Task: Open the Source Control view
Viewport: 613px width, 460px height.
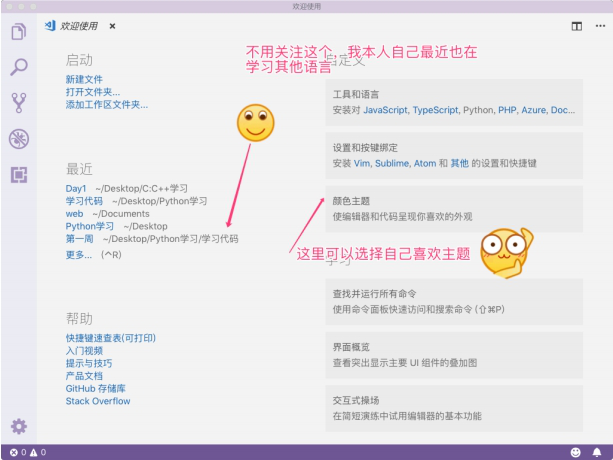Action: [x=19, y=103]
